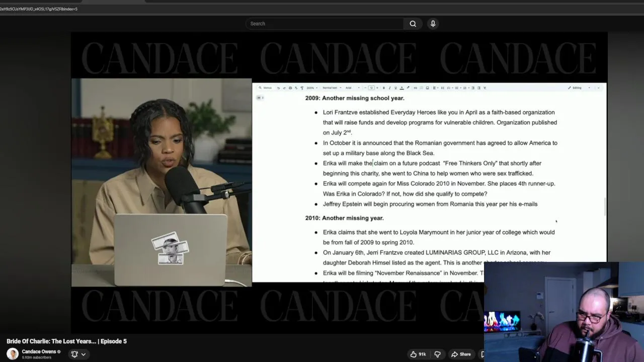Screen dimensions: 644x362
Task: Click the Line spacing icon in Docs
Action: (442, 87)
